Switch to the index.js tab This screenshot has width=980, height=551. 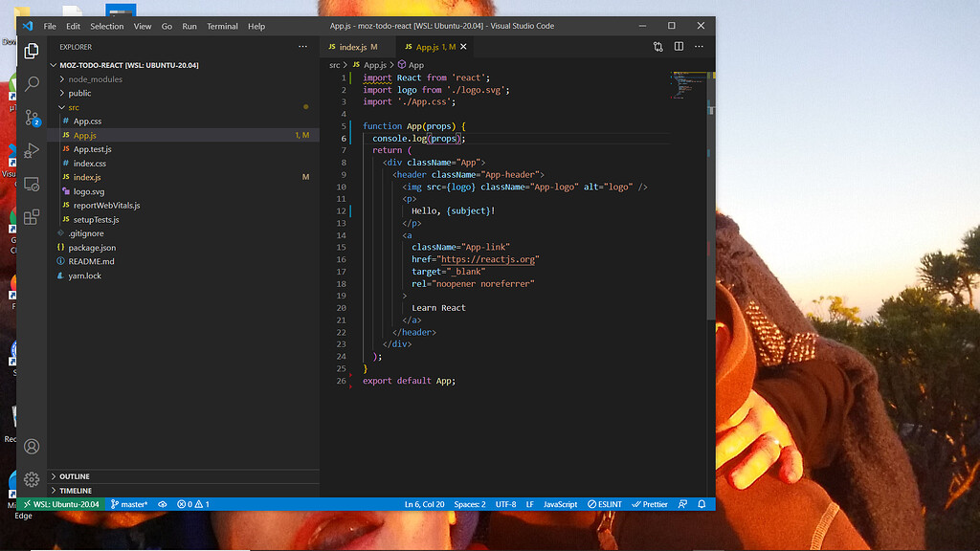point(353,46)
